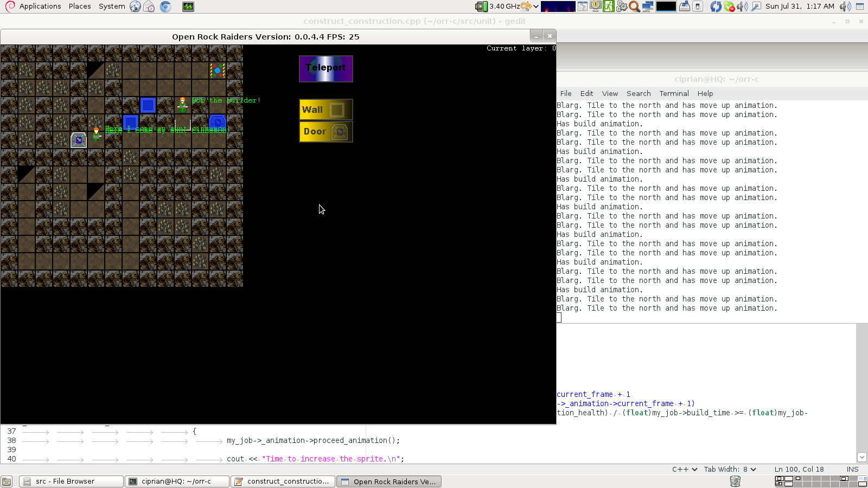Open the CPU frequency dropdown arrow
This screenshot has width=868, height=488.
(x=536, y=7)
